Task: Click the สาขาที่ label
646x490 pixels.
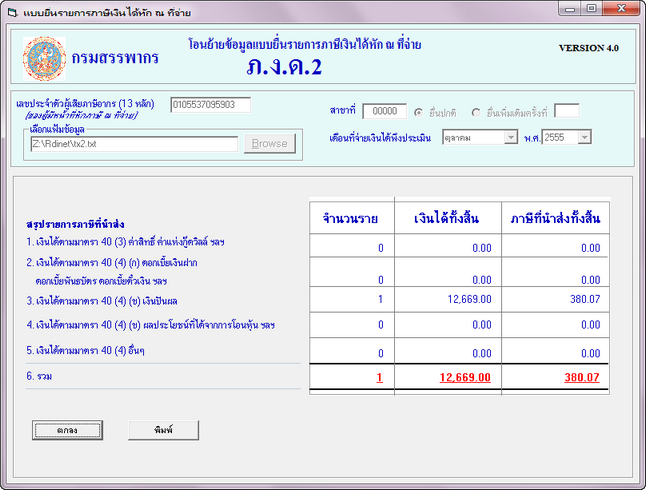Action: click(342, 110)
